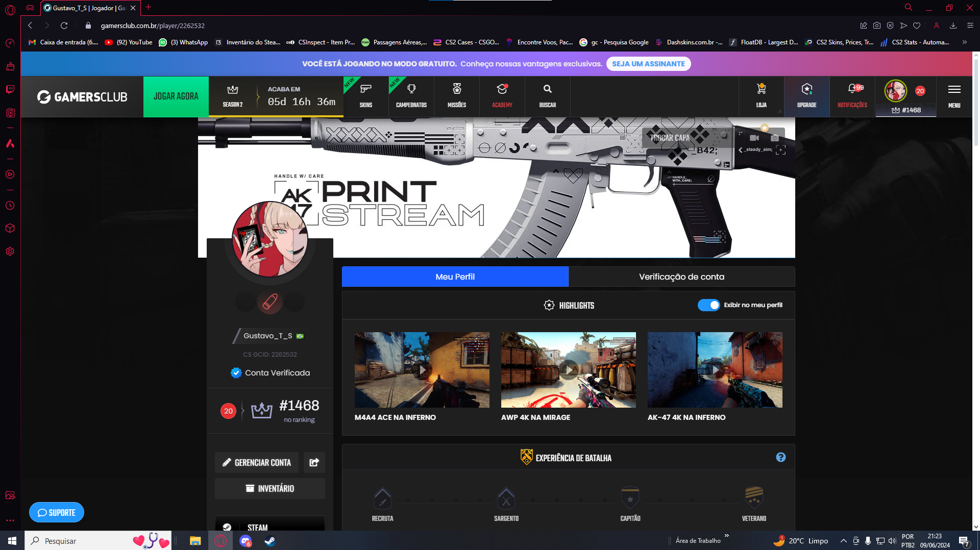The width and height of the screenshot is (980, 550).
Task: Go to Missões in the navbar
Action: point(457,96)
